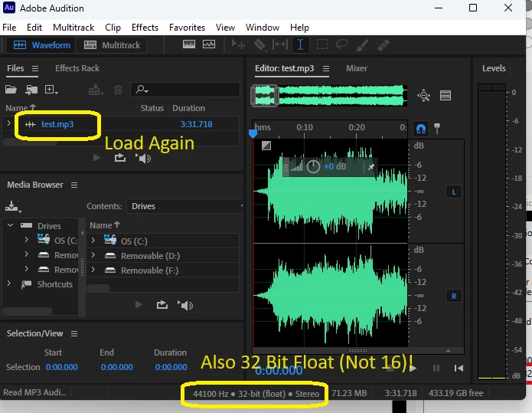Click the Selection End time value

tap(116, 367)
